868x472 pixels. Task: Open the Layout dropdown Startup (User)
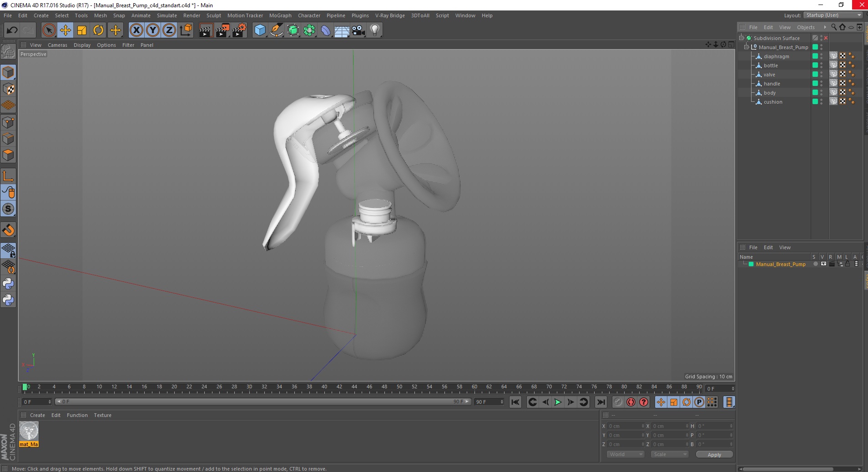tap(833, 15)
